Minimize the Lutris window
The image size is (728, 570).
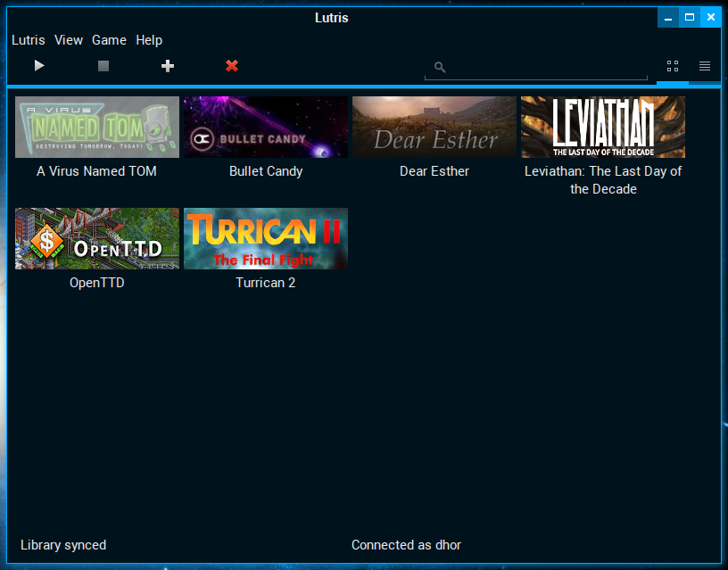click(x=668, y=18)
